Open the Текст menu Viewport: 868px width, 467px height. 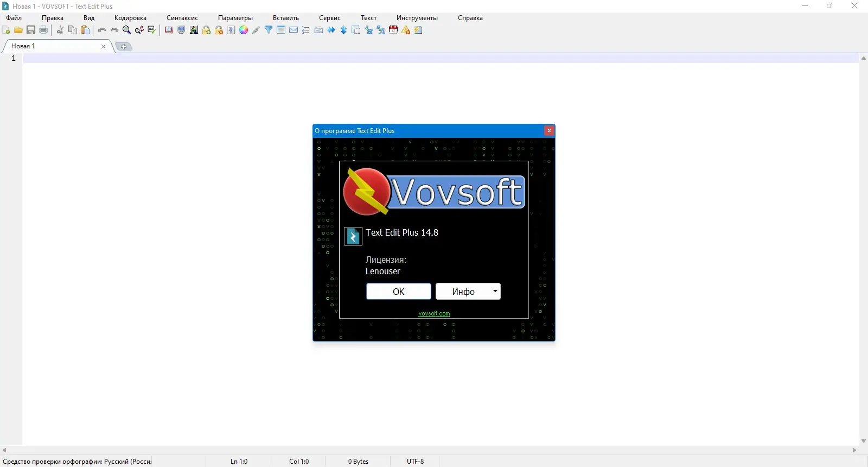point(369,18)
